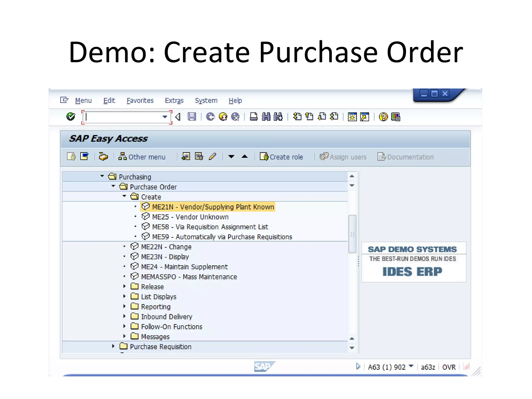Open the Edit menu

tap(109, 101)
